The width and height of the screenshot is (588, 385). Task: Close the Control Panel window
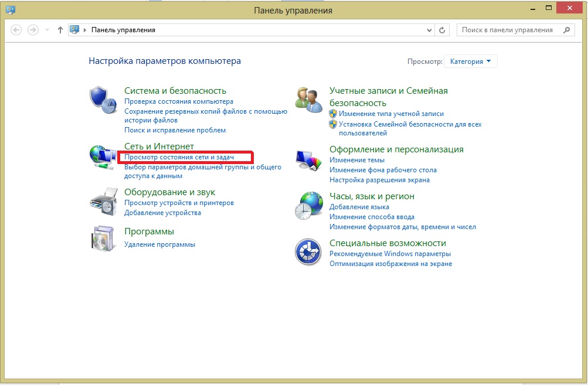(570, 8)
